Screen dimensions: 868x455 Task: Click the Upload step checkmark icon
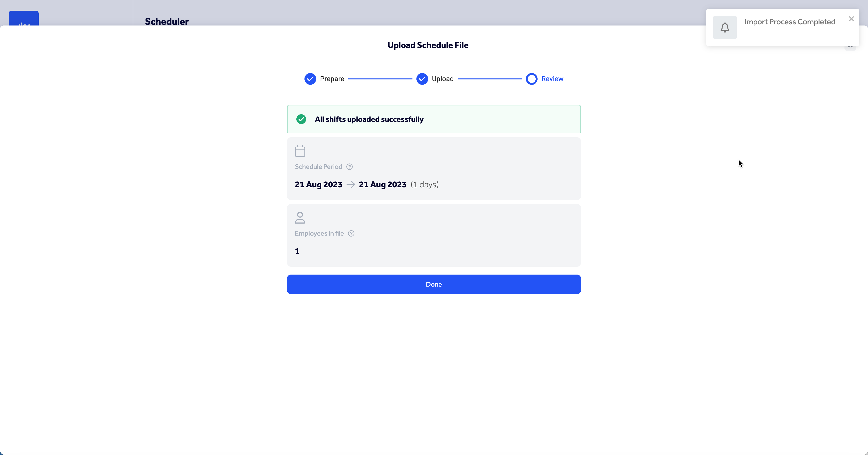[422, 79]
